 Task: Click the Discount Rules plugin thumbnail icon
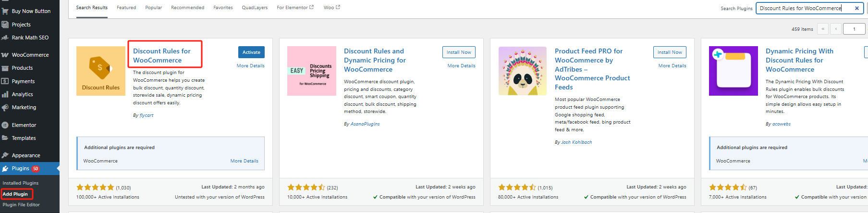click(101, 71)
